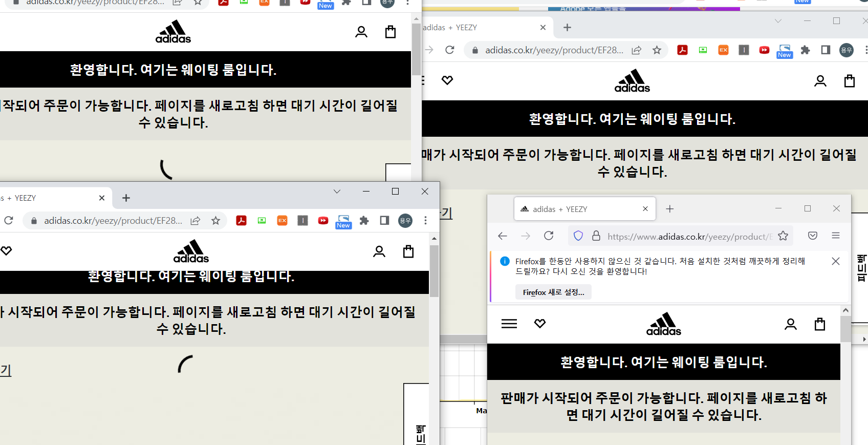The image size is (868, 445).
Task: Toggle side panel in top-right Chrome
Action: (x=826, y=50)
